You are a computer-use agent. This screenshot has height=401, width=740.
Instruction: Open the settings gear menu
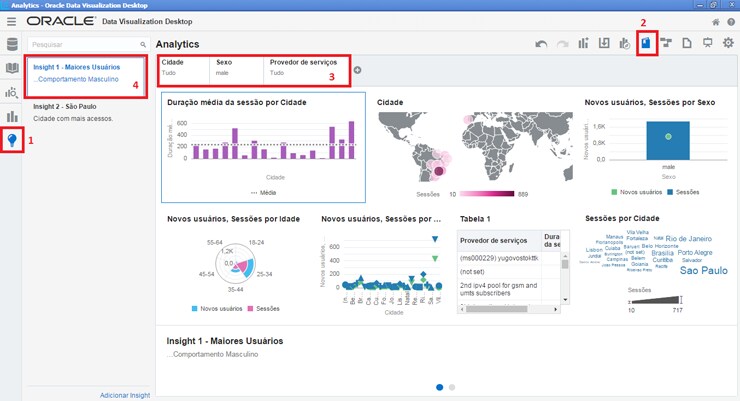point(728,44)
